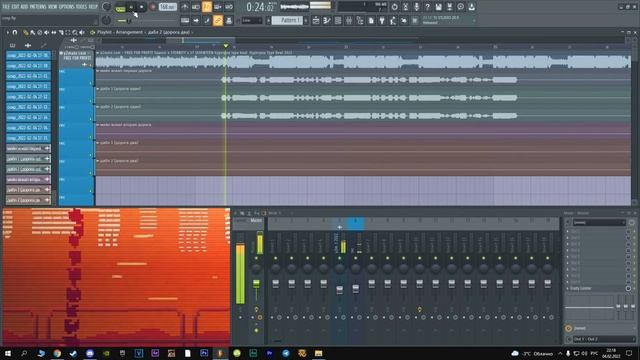Viewport: 640px width, 360px height.
Task: Select the playlist Mute tool
Action: click(47, 32)
